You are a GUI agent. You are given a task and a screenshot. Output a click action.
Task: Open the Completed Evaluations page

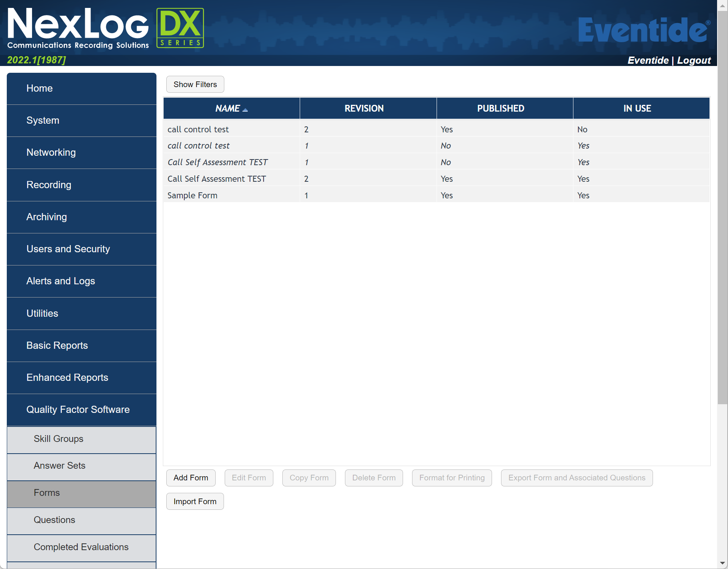tap(81, 547)
